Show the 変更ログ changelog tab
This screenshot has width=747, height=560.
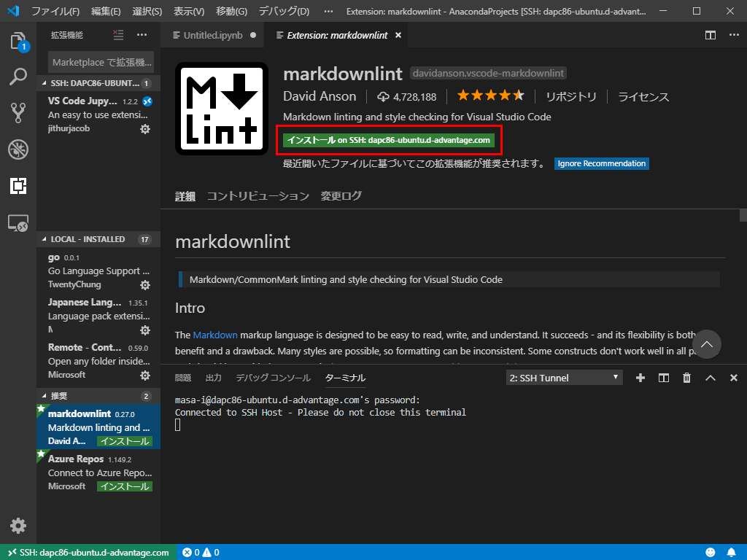click(341, 196)
